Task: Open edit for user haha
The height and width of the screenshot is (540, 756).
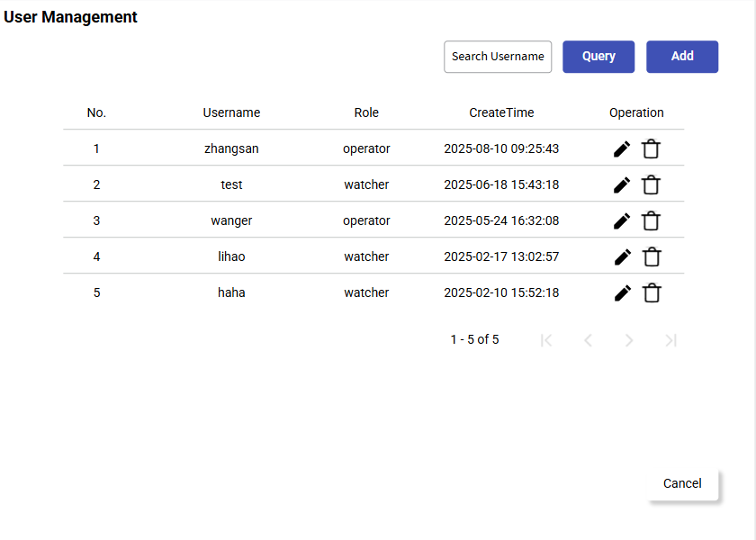Action: point(622,293)
